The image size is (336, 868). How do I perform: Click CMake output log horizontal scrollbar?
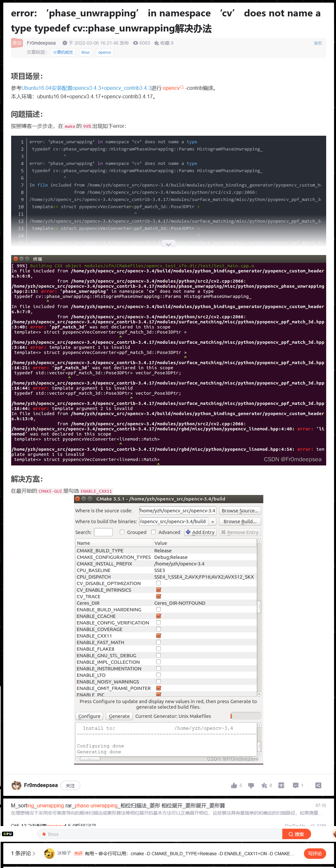point(166,759)
